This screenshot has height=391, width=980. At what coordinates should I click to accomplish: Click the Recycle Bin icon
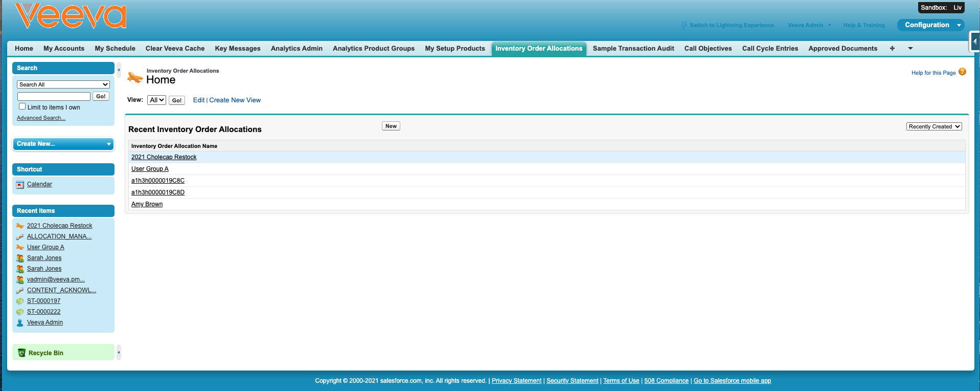point(21,353)
